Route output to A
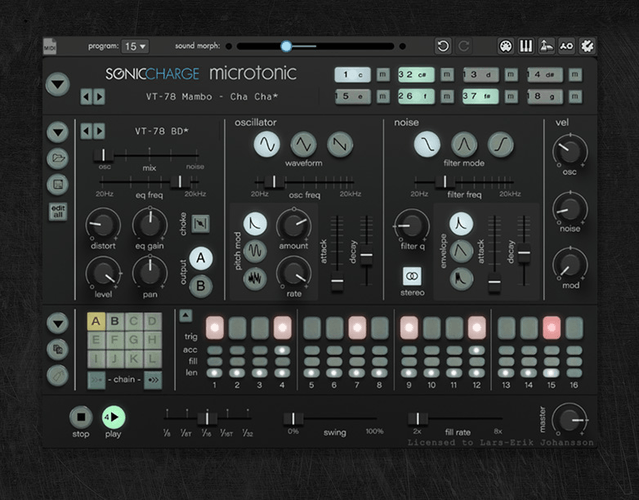This screenshot has height=500, width=639. point(201,258)
